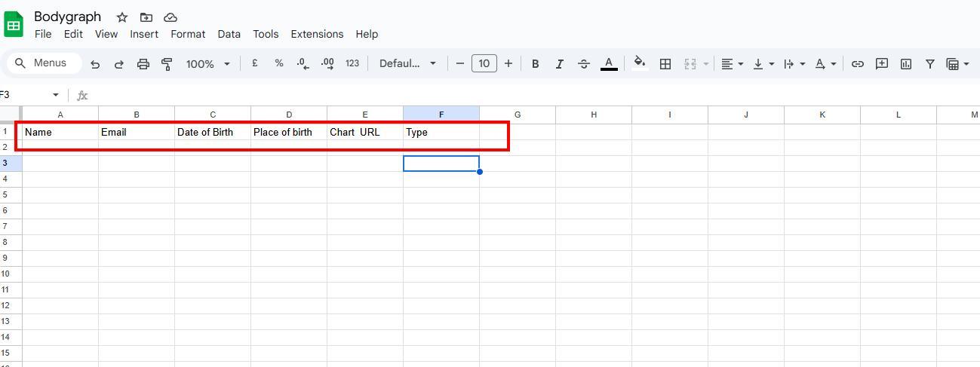The image size is (980, 367).
Task: Toggle Italic formatting
Action: [559, 64]
